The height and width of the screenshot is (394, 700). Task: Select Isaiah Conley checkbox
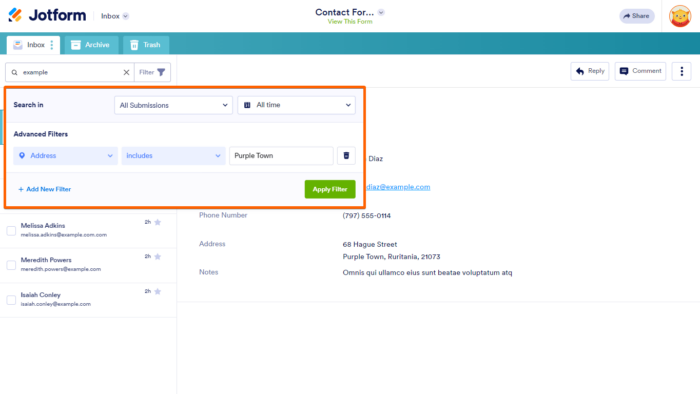click(x=11, y=300)
